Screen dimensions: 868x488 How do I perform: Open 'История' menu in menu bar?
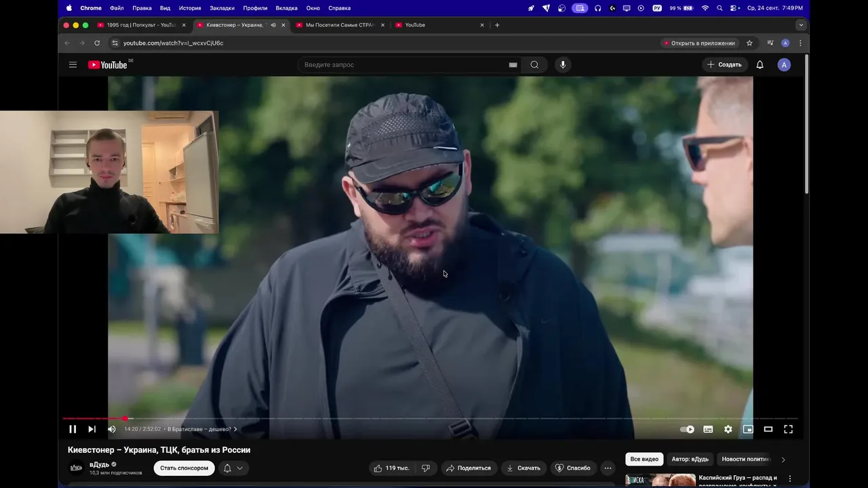[x=190, y=8]
